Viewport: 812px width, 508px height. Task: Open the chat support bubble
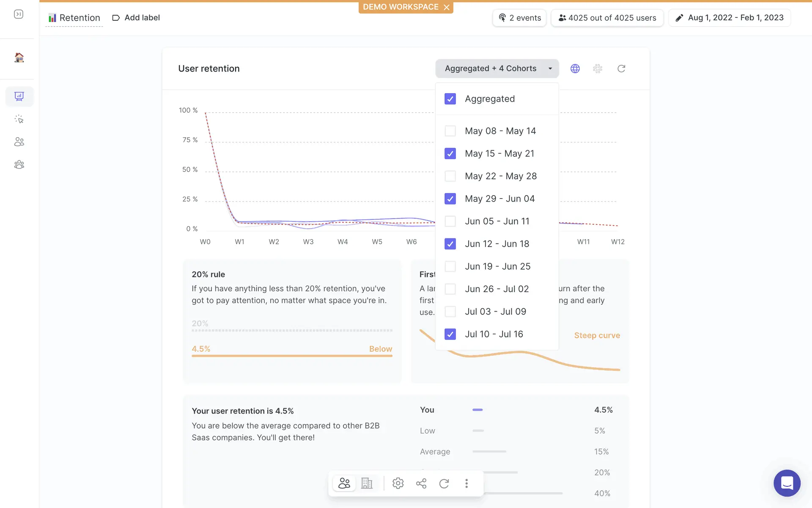(787, 483)
